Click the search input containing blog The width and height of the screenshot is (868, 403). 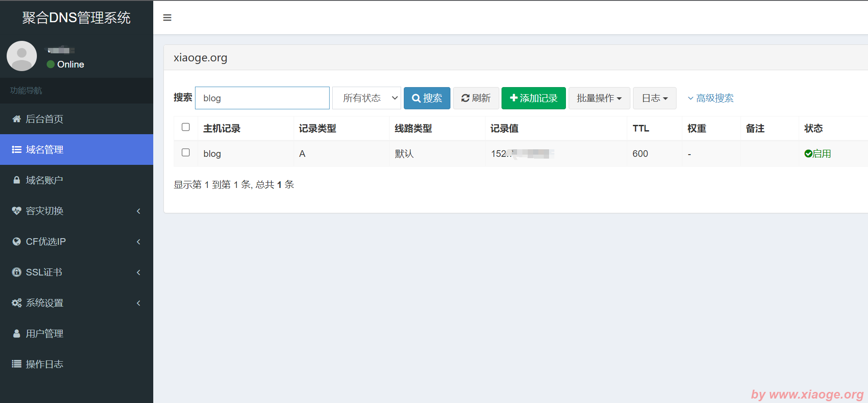click(262, 98)
